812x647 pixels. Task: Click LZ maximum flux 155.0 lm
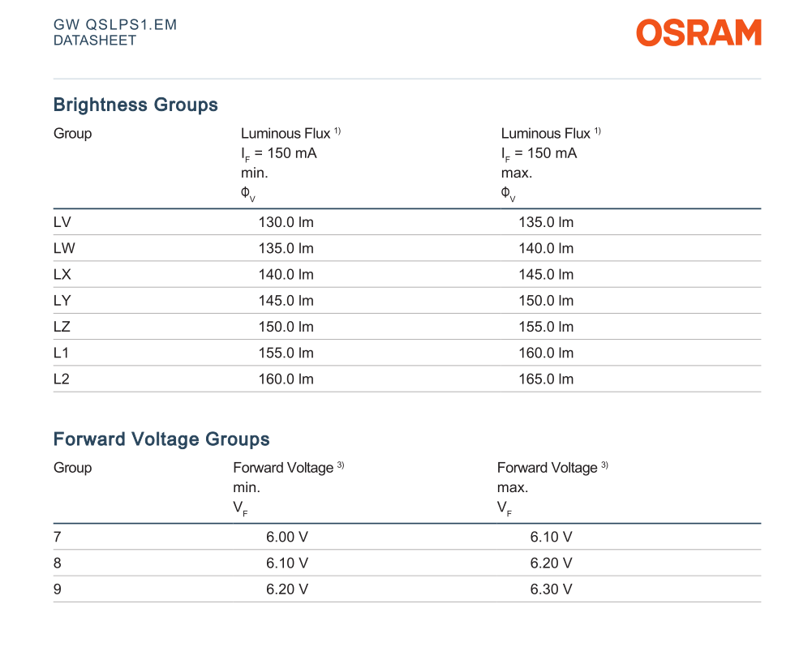tap(547, 327)
